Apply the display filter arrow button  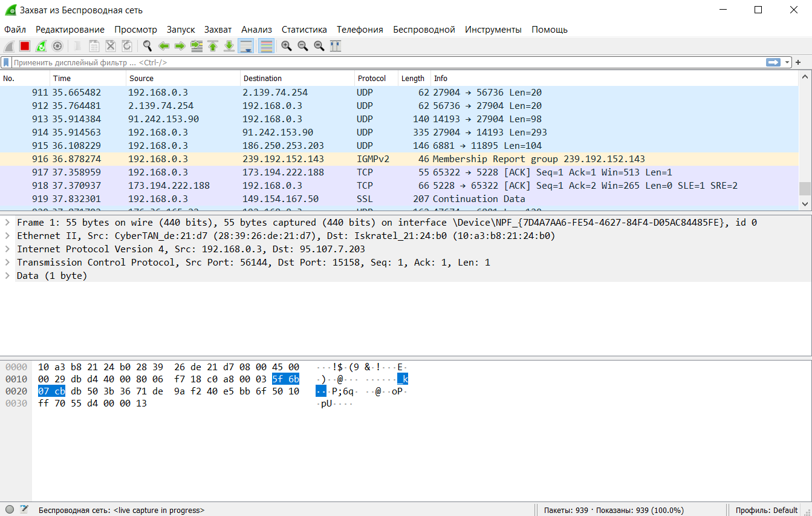point(773,62)
